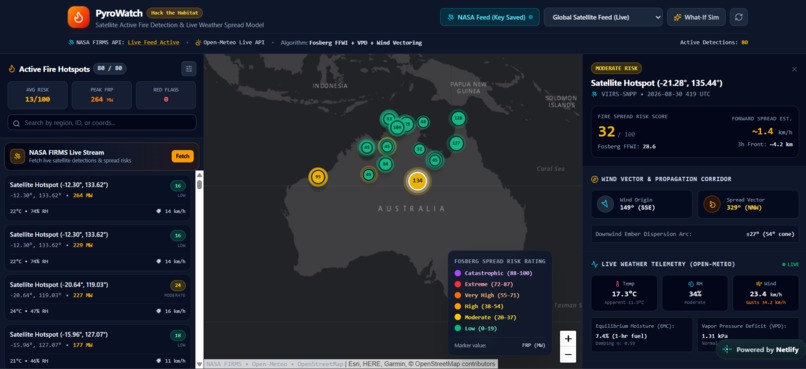Click the PEAK FRP 264 MW stat tile

[x=102, y=95]
